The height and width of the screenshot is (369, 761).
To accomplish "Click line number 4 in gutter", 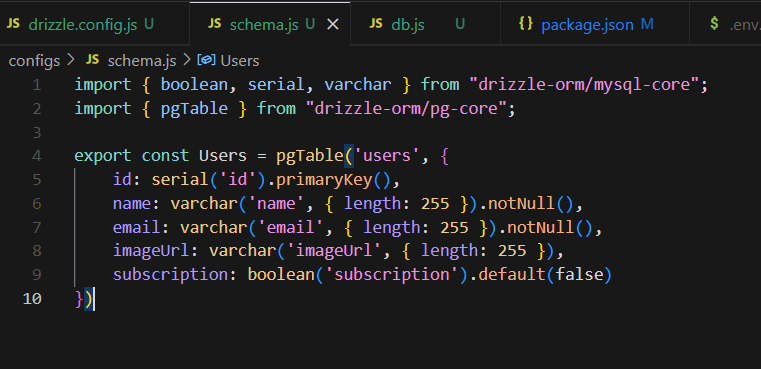I will pyautogui.click(x=37, y=156).
